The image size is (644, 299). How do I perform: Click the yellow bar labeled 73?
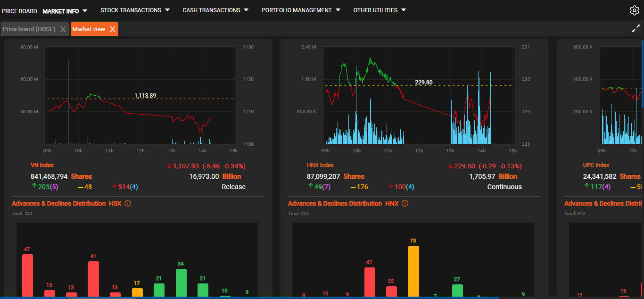pyautogui.click(x=413, y=271)
